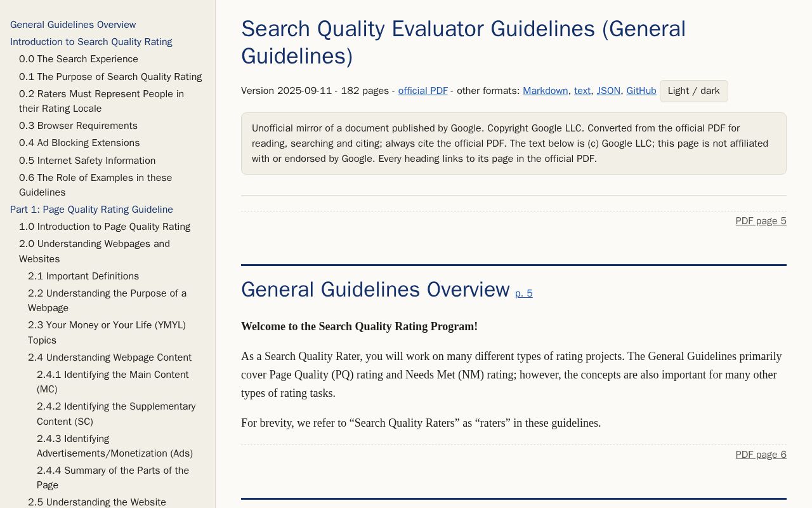The height and width of the screenshot is (508, 812).
Task: Open the Markdown format link
Action: pyautogui.click(x=546, y=91)
